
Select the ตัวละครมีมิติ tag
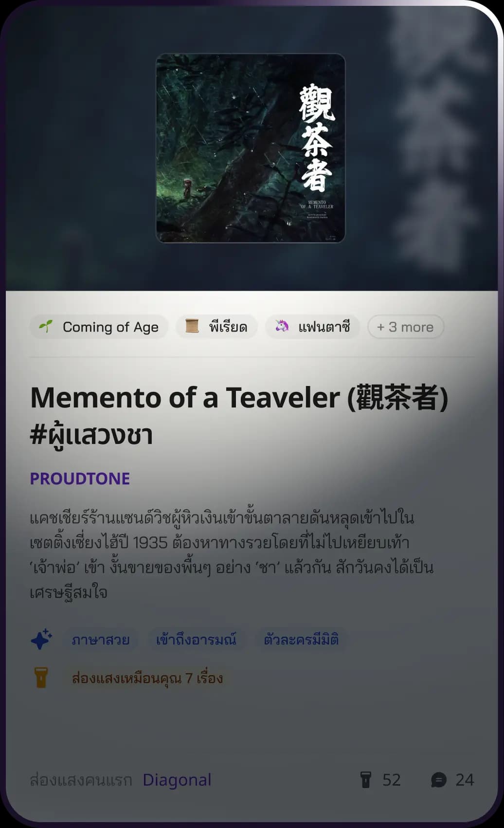[x=301, y=640]
